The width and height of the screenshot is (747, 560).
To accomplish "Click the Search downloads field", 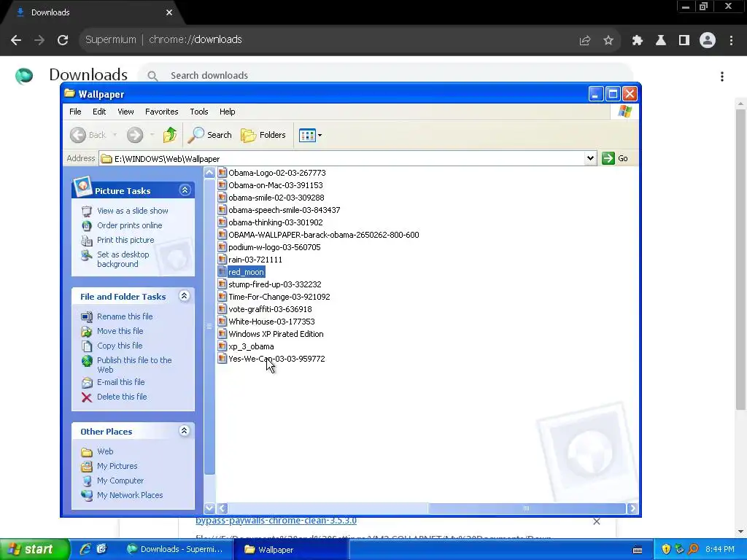I will tap(386, 75).
